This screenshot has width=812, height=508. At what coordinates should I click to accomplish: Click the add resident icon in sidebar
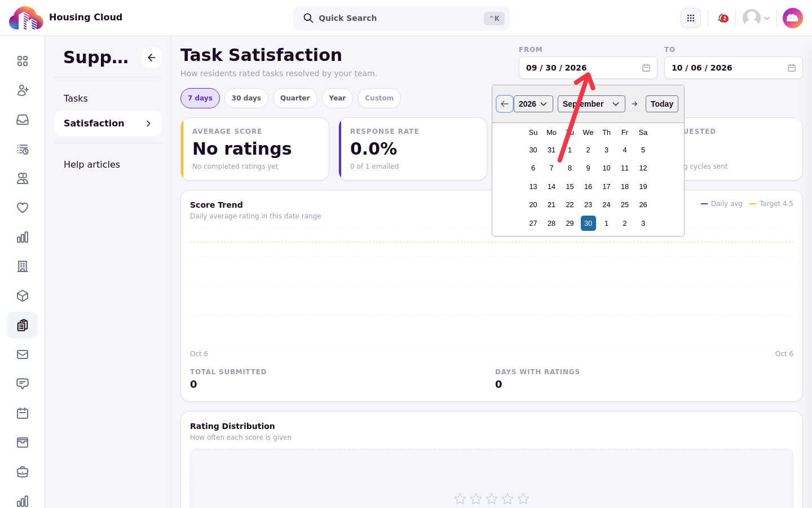tap(23, 90)
